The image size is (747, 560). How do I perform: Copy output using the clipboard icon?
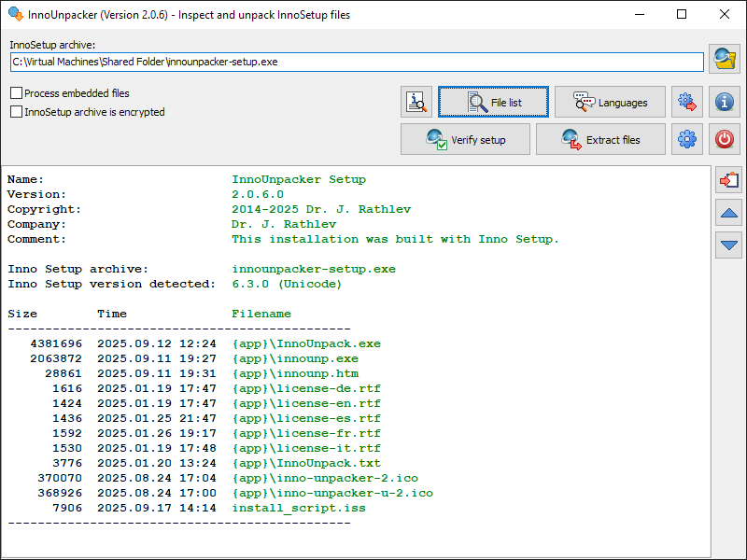point(729,180)
